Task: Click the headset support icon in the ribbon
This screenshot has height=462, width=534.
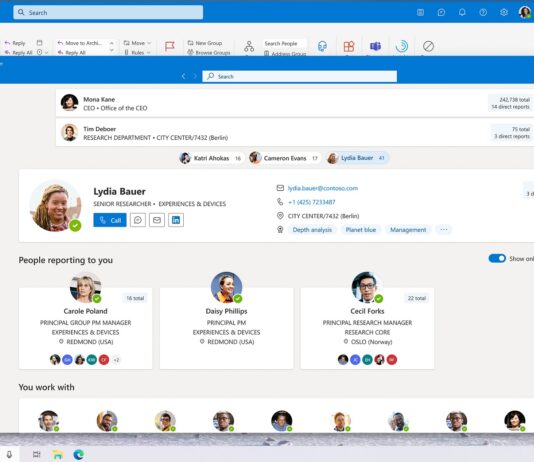Action: coord(322,46)
